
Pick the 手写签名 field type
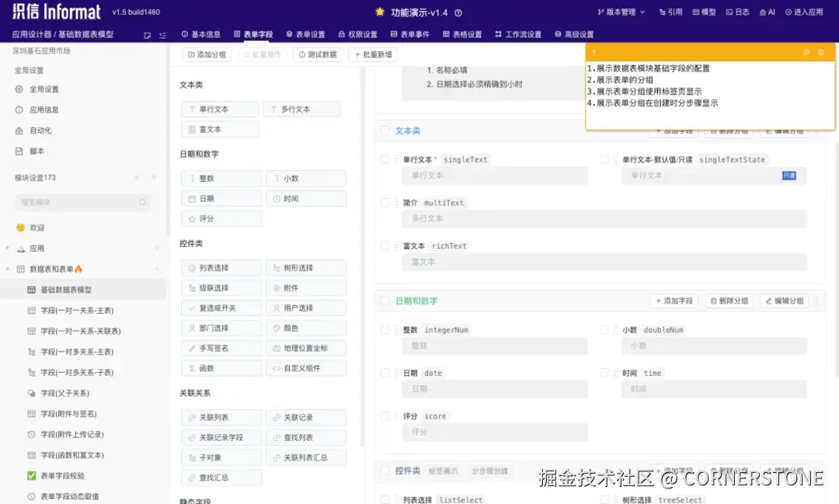221,349
